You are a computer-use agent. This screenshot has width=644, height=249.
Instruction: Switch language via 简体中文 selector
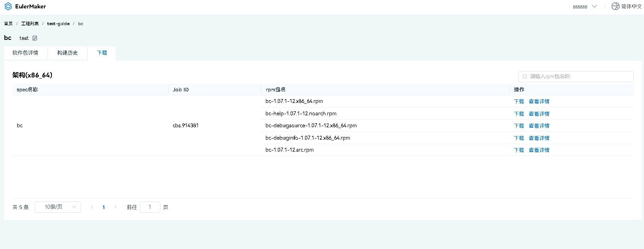631,6
